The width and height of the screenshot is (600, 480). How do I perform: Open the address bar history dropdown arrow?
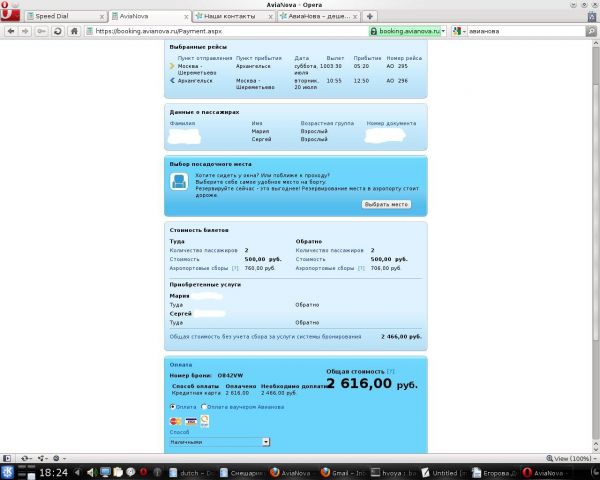point(443,31)
